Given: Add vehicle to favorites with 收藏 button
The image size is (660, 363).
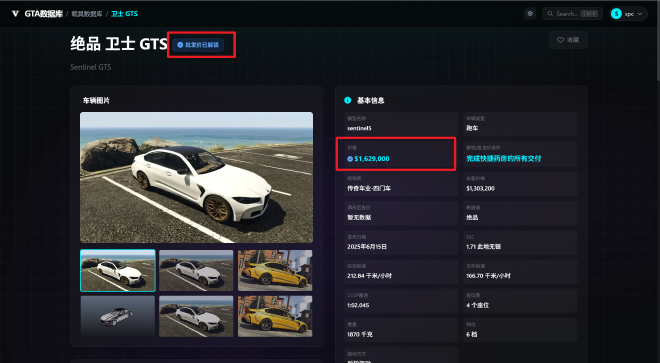Looking at the screenshot, I should click(568, 40).
